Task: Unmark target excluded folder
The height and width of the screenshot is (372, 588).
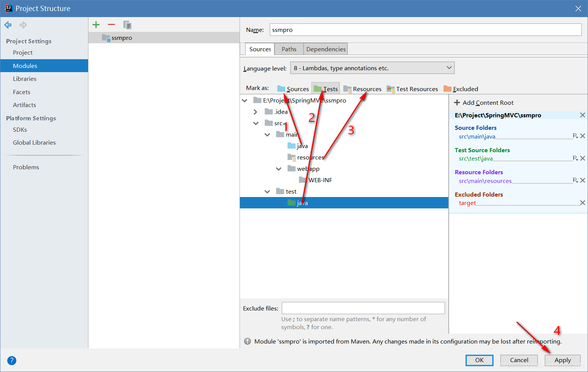Action: pyautogui.click(x=583, y=203)
